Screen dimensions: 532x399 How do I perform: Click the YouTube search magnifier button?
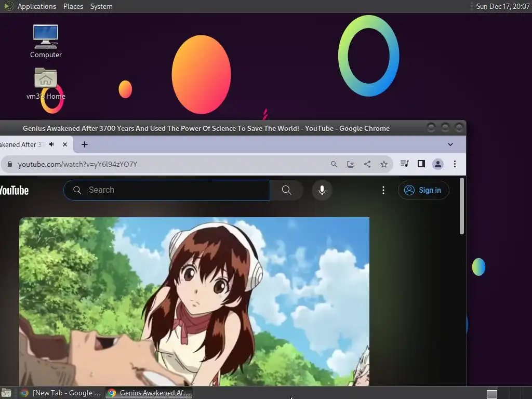point(287,190)
